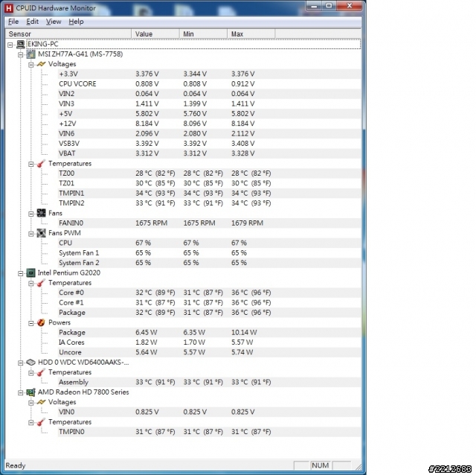Click the Radeon Temperatures thermometer icon

click(x=42, y=422)
